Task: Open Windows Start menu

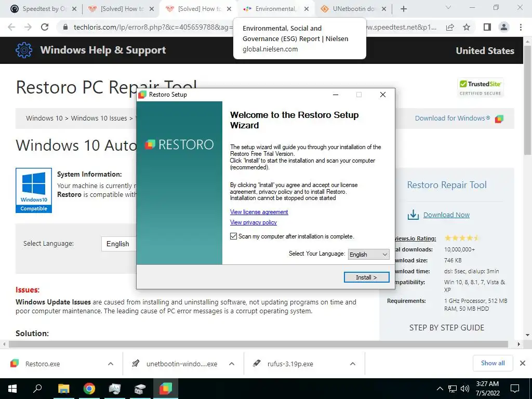Action: point(12,389)
